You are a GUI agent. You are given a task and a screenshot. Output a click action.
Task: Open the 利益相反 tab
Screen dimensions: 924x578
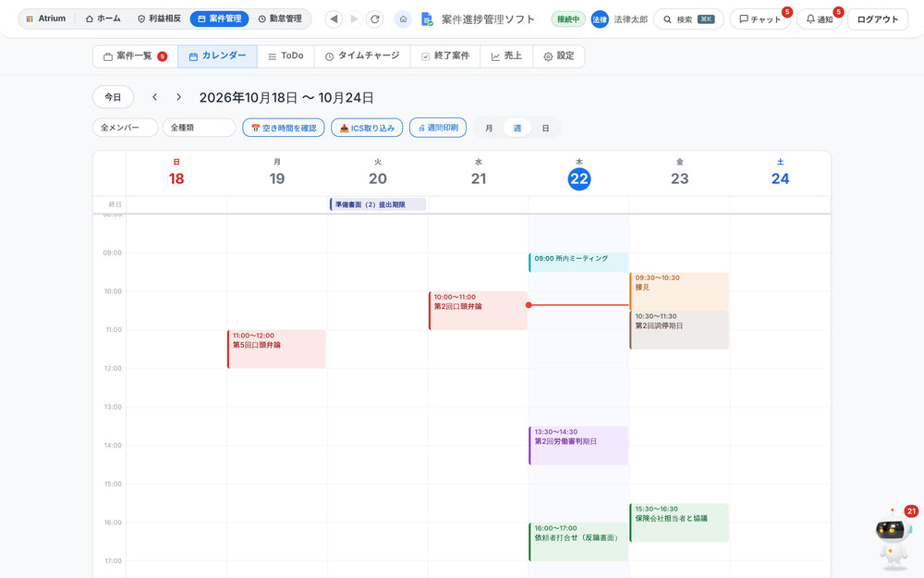click(159, 18)
